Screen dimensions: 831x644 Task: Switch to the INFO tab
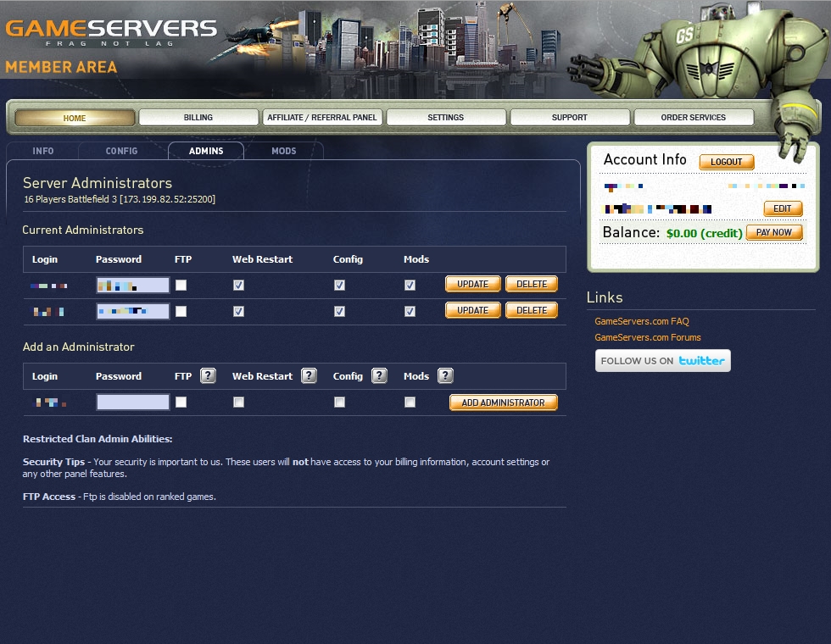pos(43,151)
